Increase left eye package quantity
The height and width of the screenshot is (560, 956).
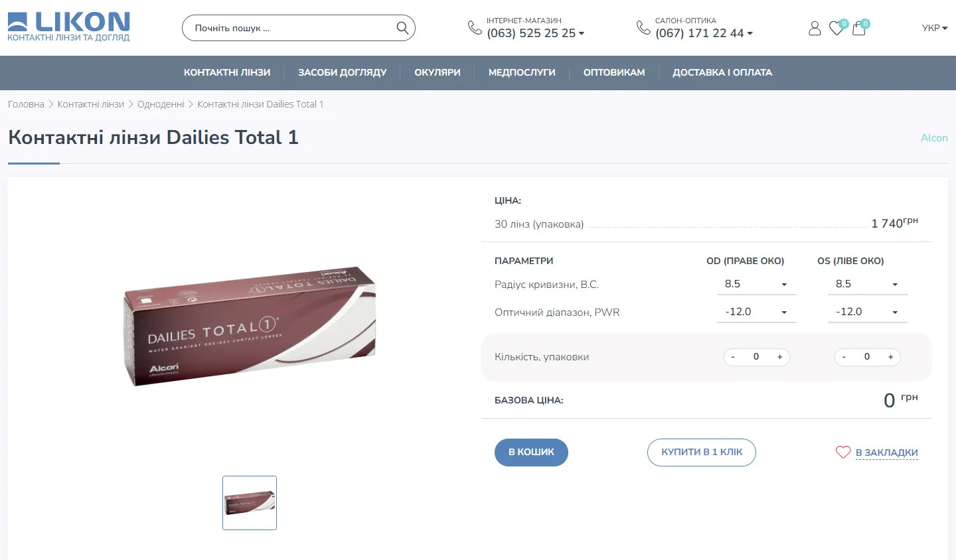[891, 357]
